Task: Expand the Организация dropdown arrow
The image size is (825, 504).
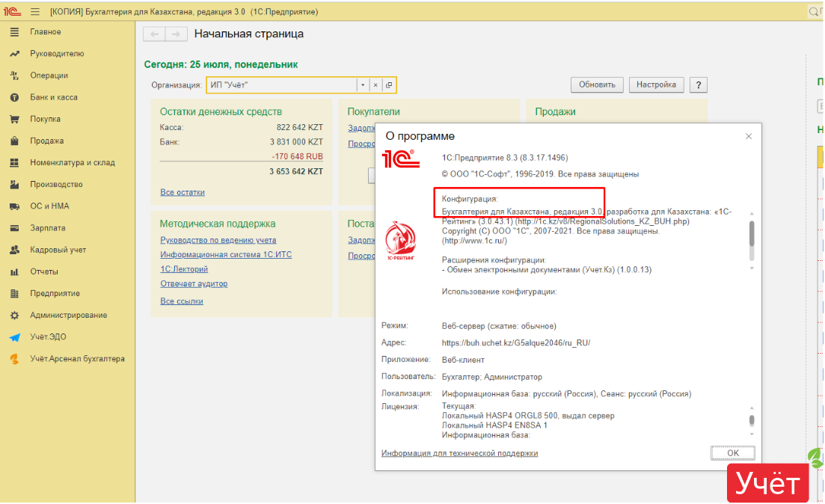Action: (363, 85)
